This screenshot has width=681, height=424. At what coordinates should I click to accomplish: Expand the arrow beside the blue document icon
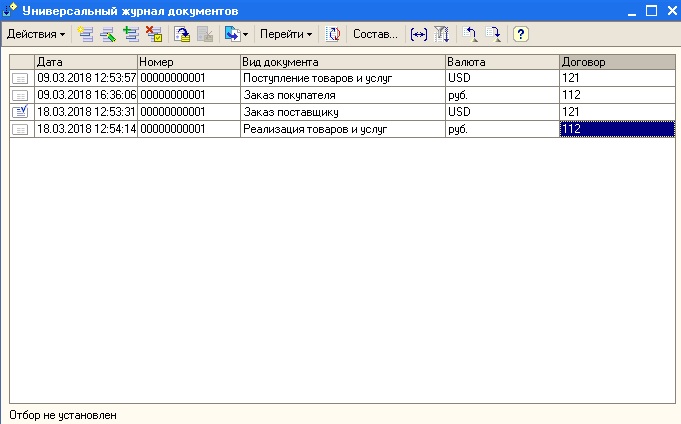pos(245,34)
